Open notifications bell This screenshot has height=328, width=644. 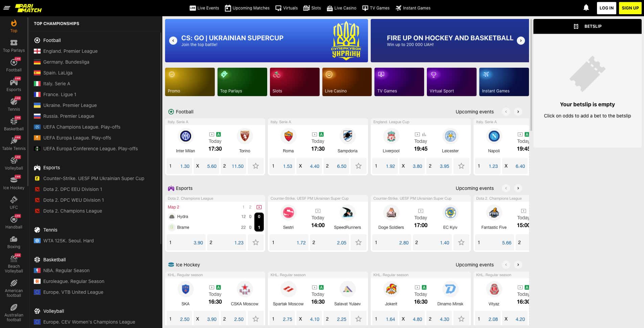tap(586, 8)
